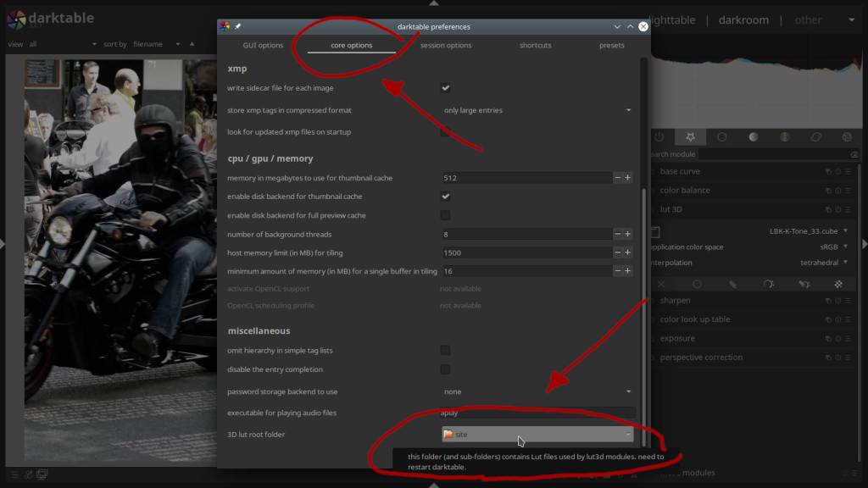Click the pin icon in preferences title bar
The width and height of the screenshot is (868, 488).
point(237,26)
